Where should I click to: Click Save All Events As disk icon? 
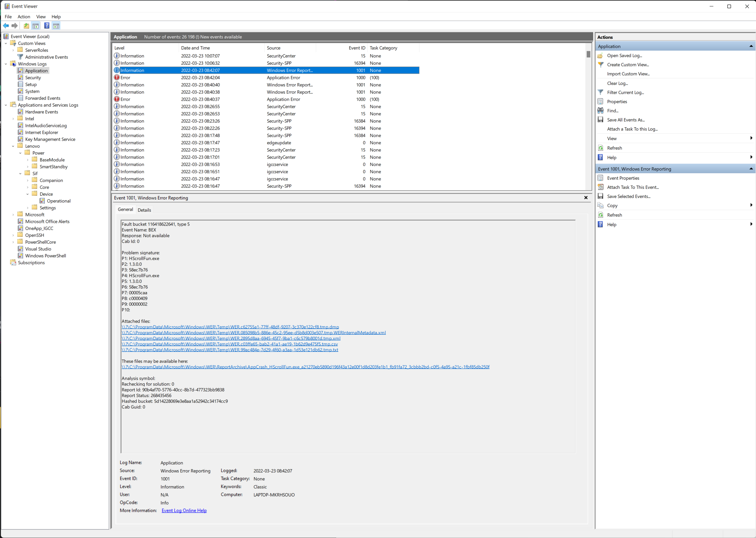point(600,120)
